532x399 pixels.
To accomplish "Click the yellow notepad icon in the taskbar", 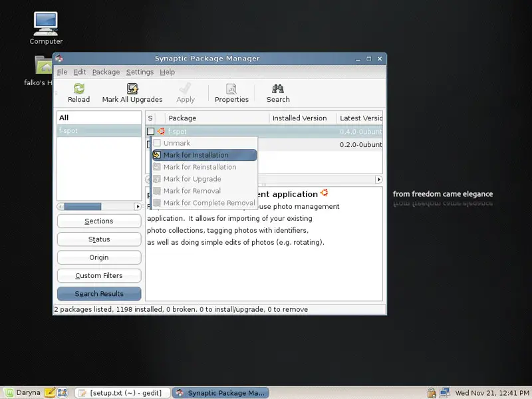I will (49, 392).
